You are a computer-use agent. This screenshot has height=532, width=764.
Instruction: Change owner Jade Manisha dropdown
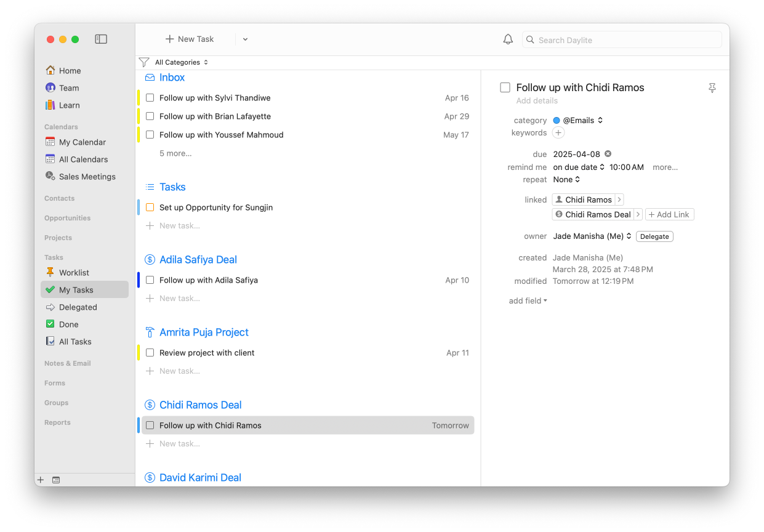592,236
